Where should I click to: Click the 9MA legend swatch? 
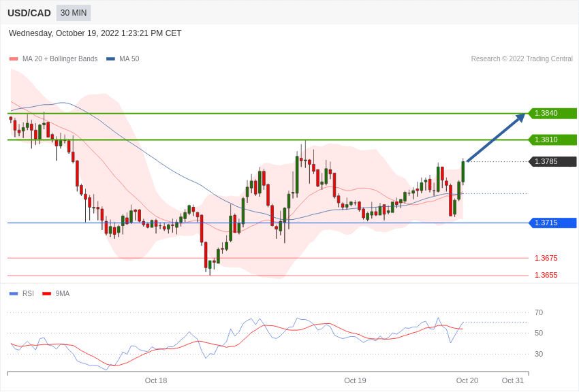click(46, 294)
